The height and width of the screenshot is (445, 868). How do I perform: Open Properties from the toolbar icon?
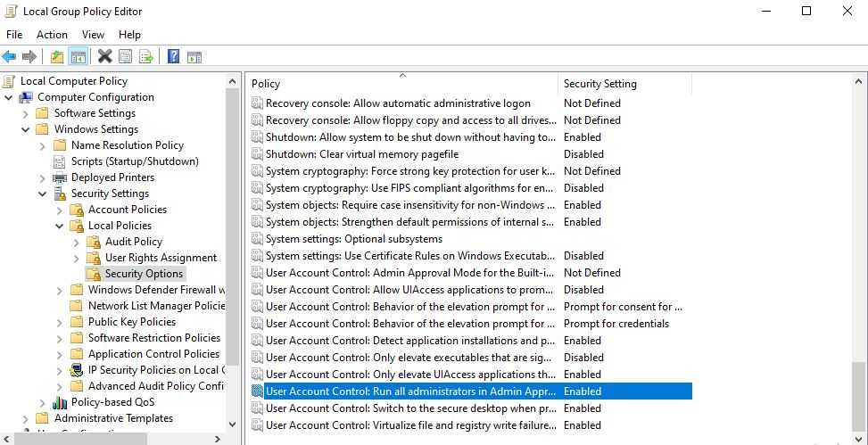click(x=126, y=57)
